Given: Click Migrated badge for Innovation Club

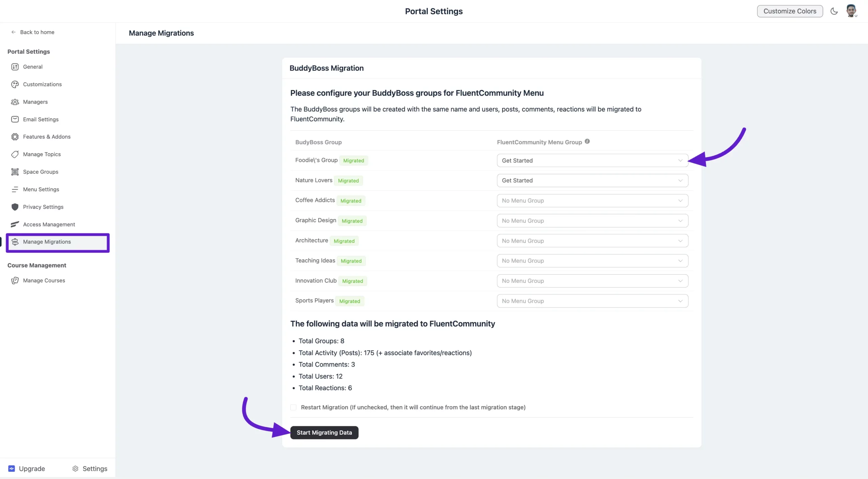Looking at the screenshot, I should tap(352, 281).
